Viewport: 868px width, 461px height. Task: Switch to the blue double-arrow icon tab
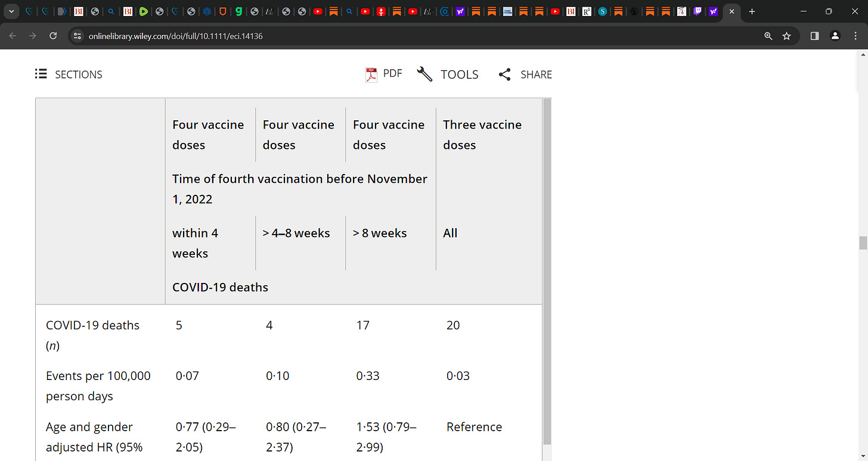click(x=61, y=11)
